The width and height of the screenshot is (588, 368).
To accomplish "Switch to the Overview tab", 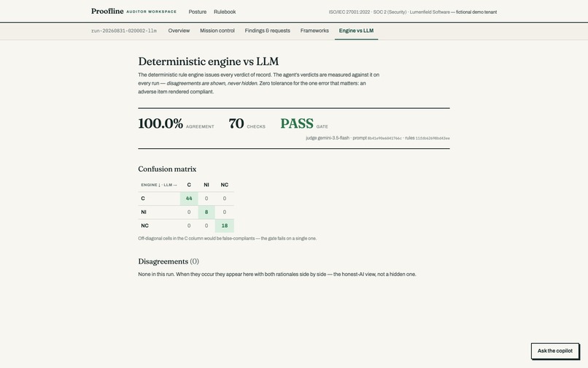I will [x=179, y=31].
